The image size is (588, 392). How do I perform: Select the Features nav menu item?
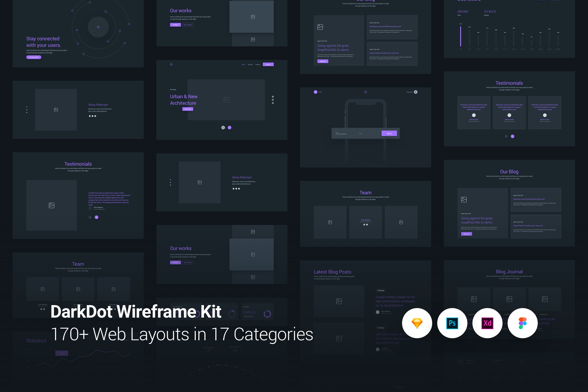pos(258,64)
